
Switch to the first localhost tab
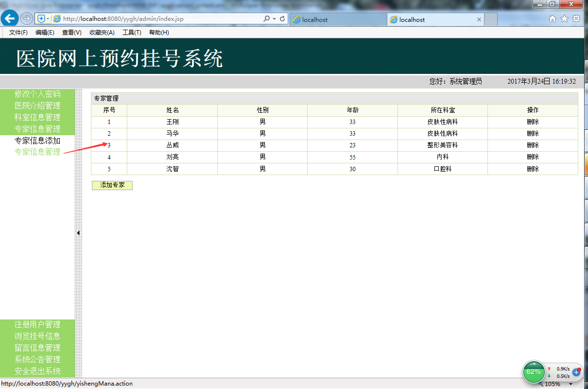(338, 19)
